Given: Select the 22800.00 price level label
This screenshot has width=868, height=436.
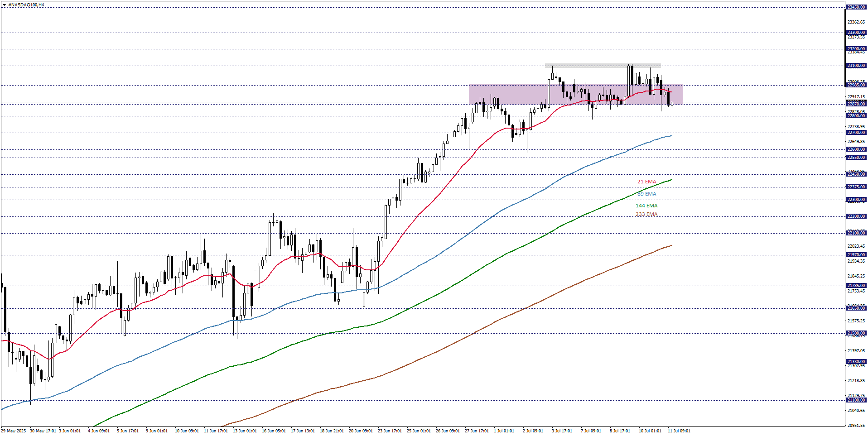Looking at the screenshot, I should coord(856,116).
